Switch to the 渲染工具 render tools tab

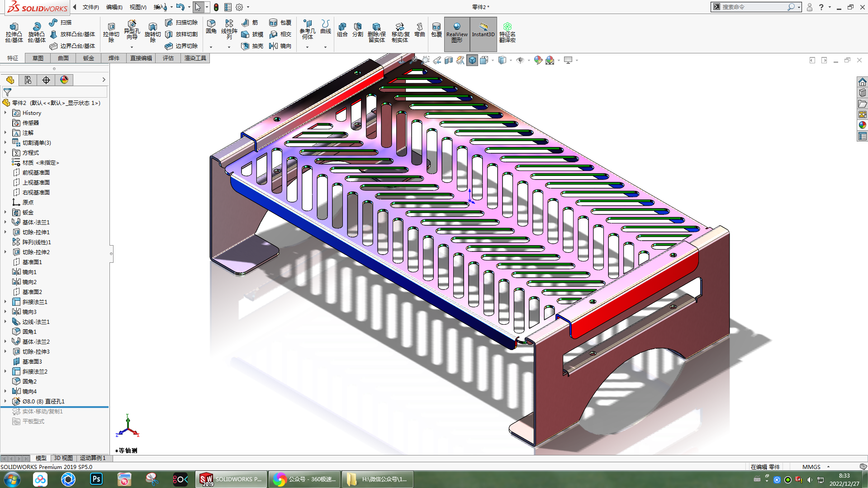click(195, 58)
